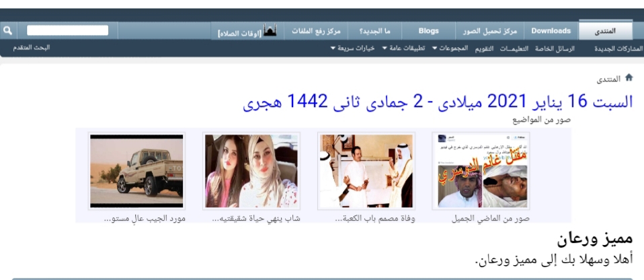Open المشاركات الجديدة link
Viewport: 644px width, 280px height.
click(x=618, y=48)
